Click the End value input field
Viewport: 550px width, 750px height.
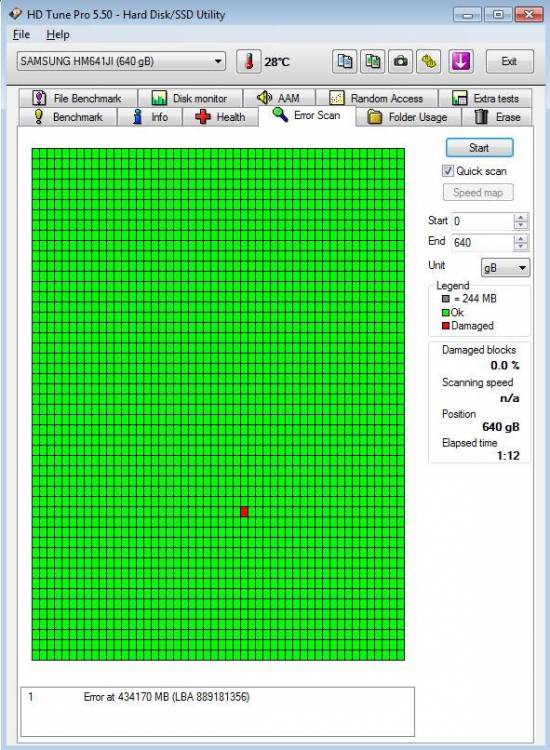click(x=482, y=243)
